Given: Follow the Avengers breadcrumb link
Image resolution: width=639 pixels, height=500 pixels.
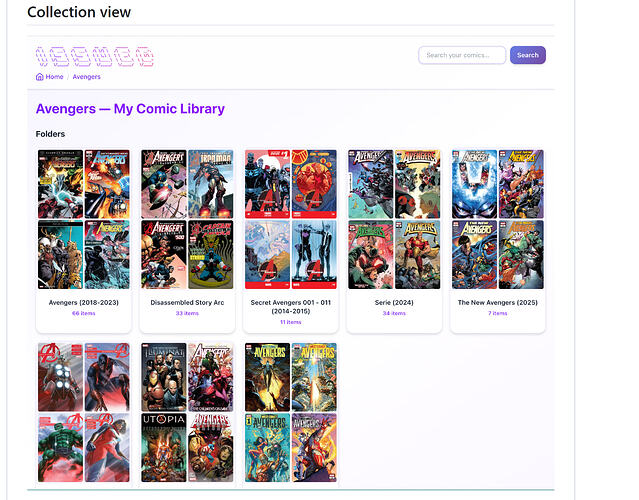Looking at the screenshot, I should (86, 77).
